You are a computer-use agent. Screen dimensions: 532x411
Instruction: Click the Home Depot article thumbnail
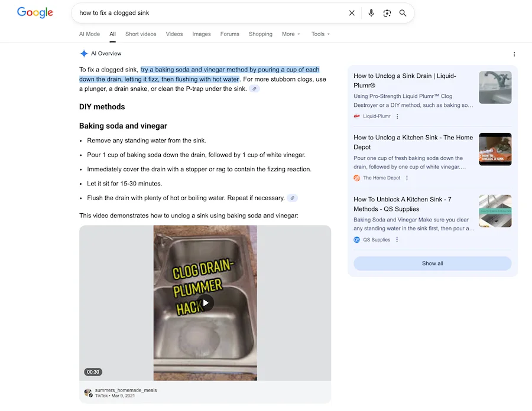pos(495,149)
